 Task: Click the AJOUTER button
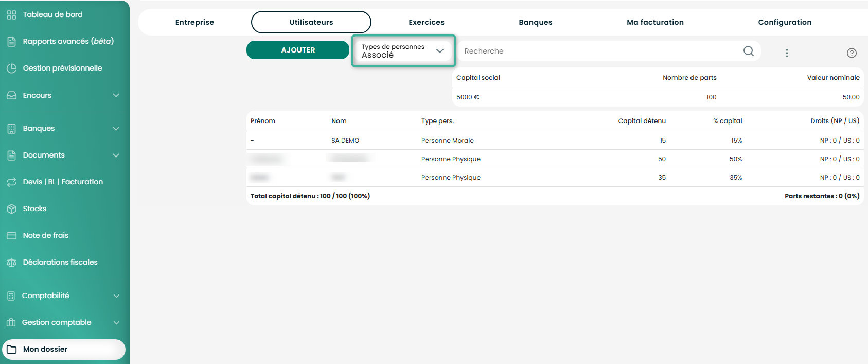298,50
